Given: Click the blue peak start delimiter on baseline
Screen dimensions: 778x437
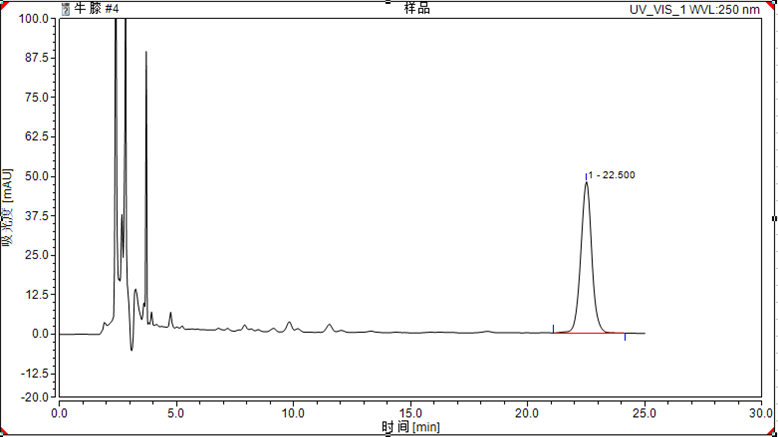Looking at the screenshot, I should (x=553, y=328).
